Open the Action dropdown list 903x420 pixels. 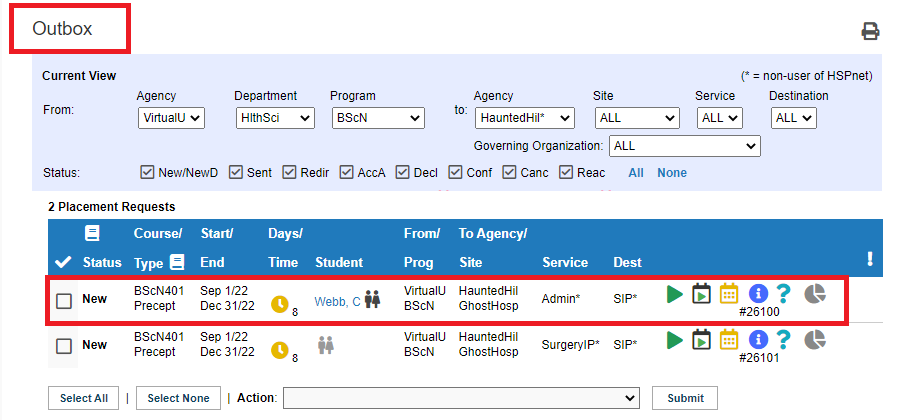[461, 398]
